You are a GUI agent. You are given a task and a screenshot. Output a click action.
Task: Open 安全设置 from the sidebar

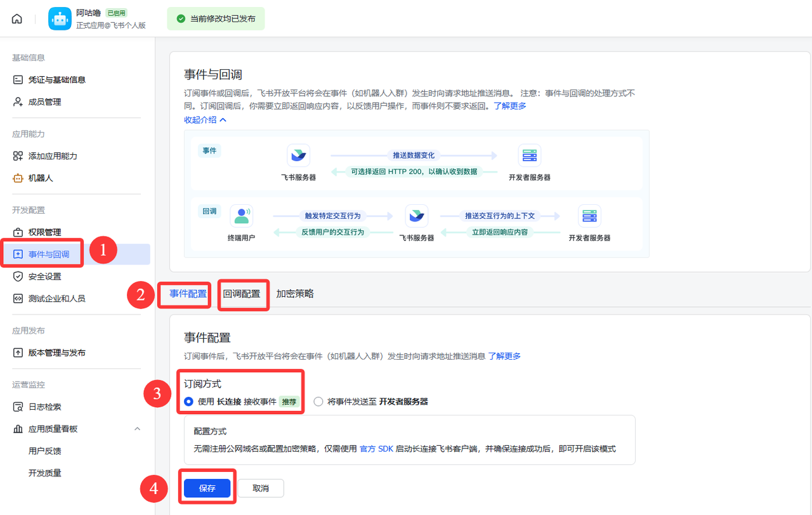[x=43, y=276]
